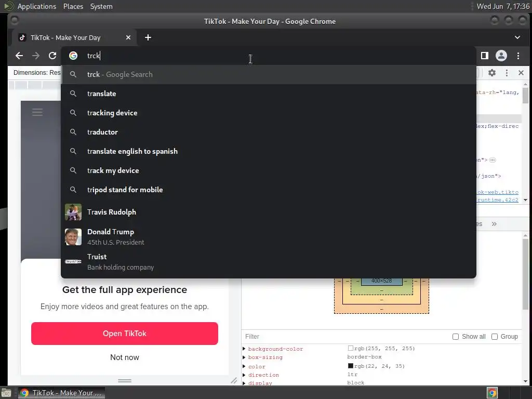Close the DevTools panel
The width and height of the screenshot is (532, 399).
point(521,73)
